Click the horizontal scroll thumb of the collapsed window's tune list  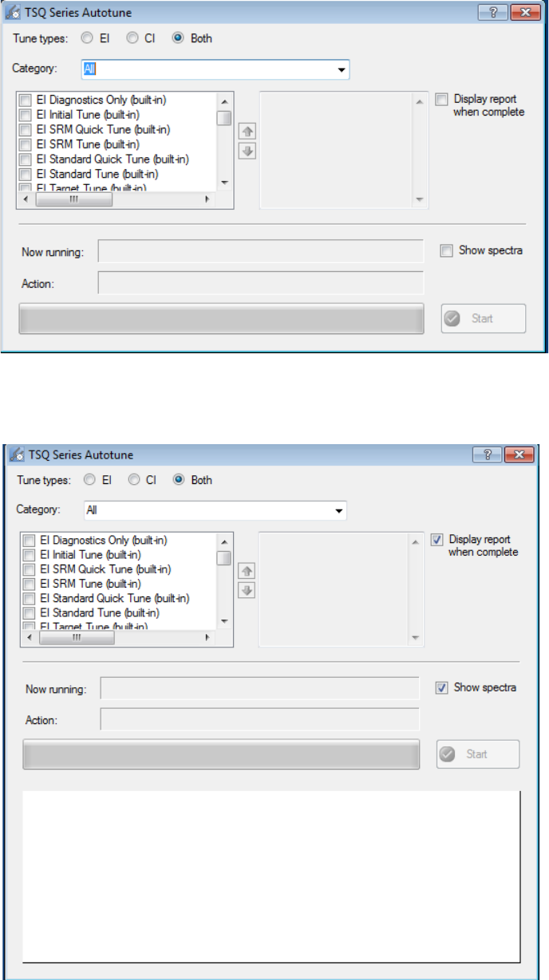click(74, 199)
